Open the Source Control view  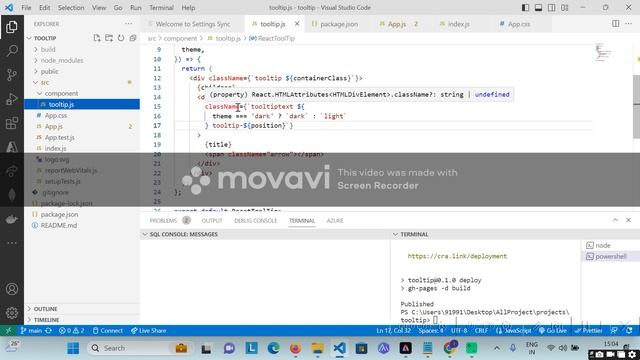tap(12, 75)
